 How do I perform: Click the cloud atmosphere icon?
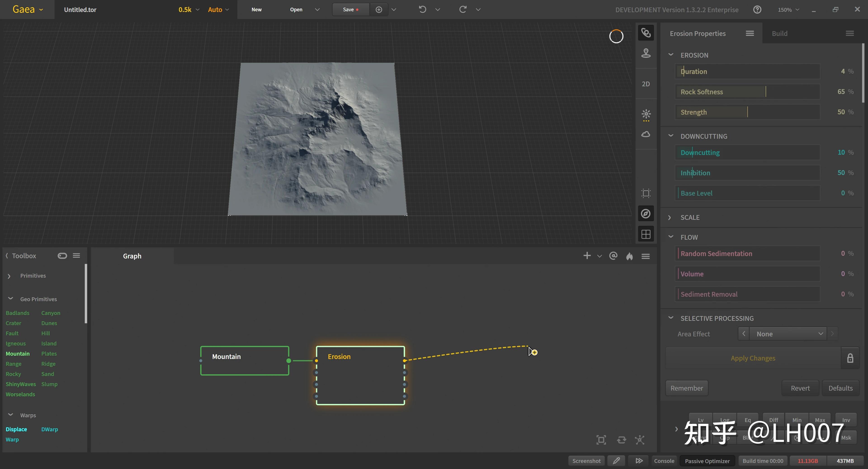tap(646, 134)
